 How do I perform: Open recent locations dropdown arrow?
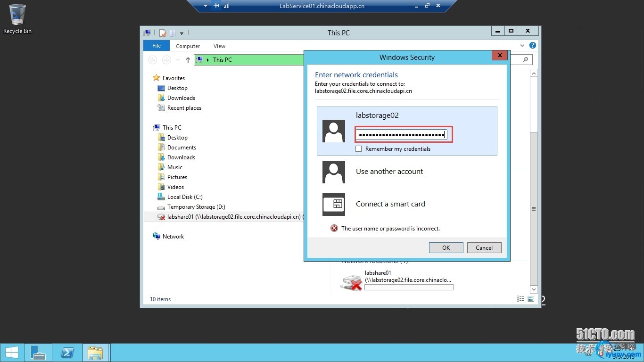click(177, 60)
